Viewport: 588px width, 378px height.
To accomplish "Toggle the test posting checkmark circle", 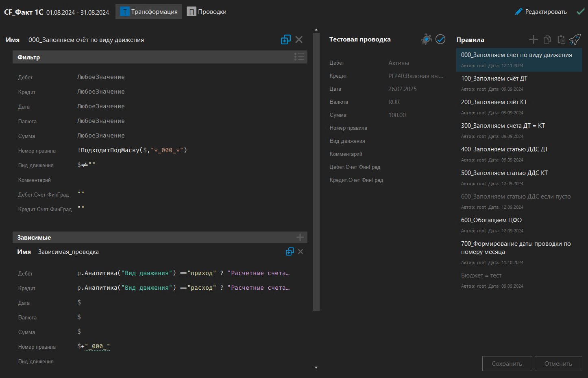I will click(x=440, y=39).
